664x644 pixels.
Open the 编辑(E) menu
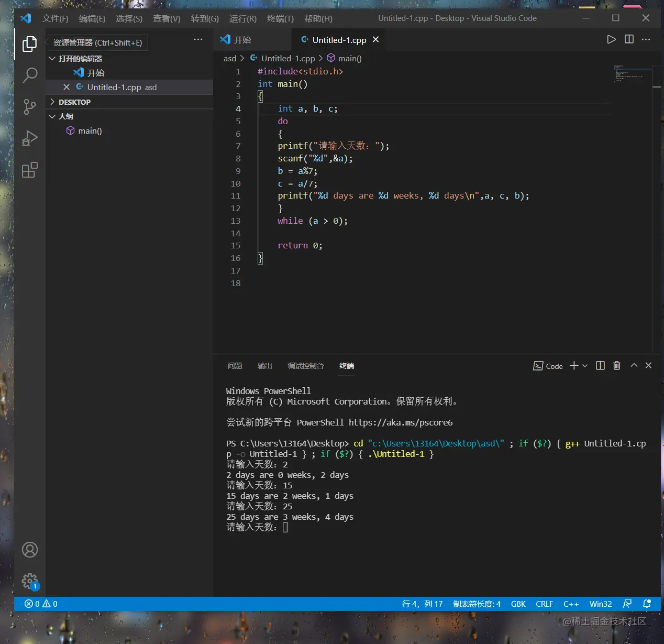(92, 19)
